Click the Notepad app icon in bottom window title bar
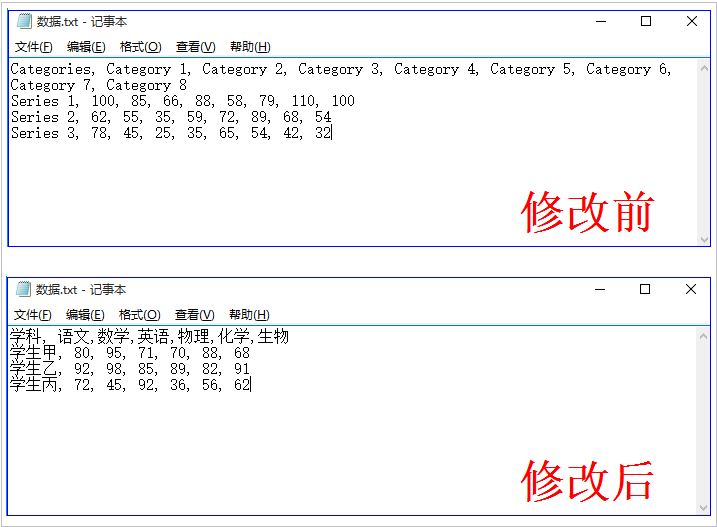717x527 pixels. 23,289
